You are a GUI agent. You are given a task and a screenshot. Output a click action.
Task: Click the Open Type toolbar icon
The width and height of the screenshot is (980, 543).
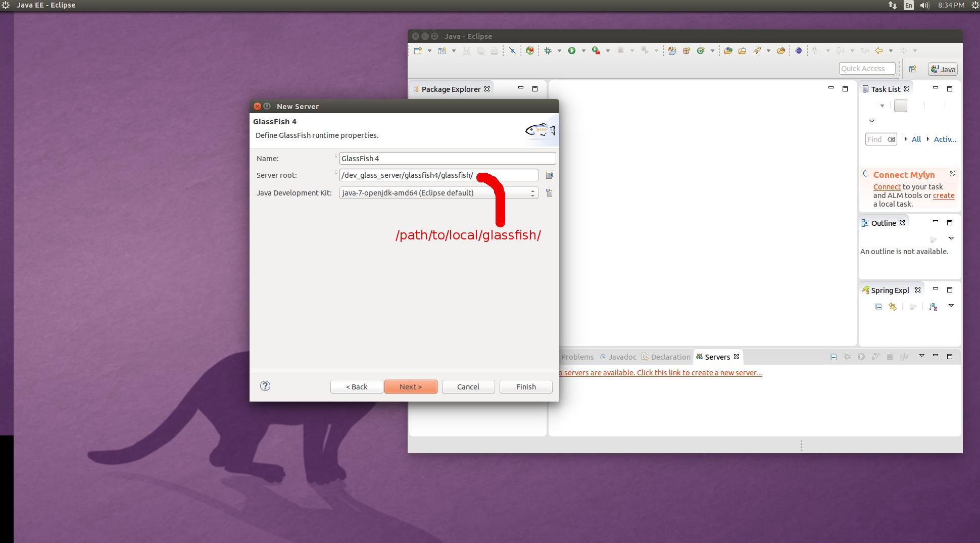tap(728, 51)
